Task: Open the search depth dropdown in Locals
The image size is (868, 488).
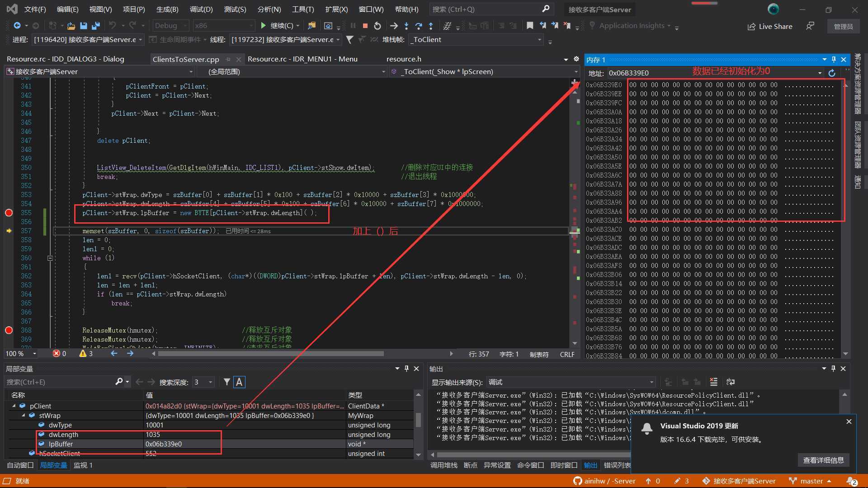Action: (x=203, y=382)
